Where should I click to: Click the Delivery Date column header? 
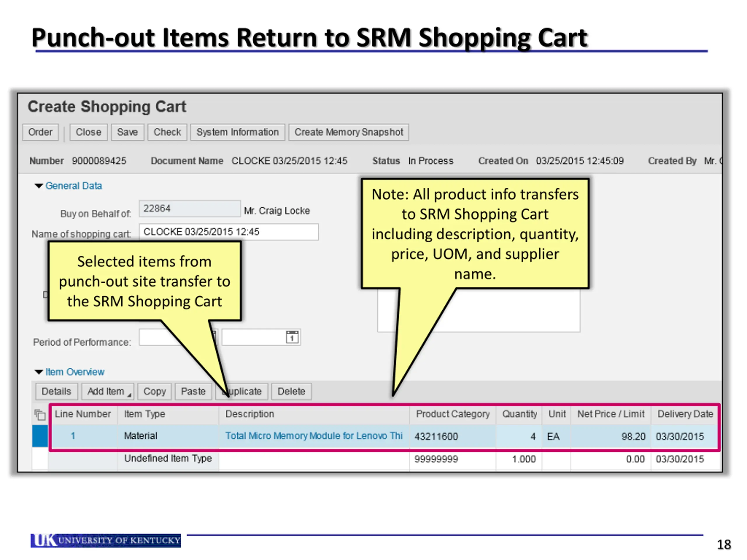[x=685, y=414]
